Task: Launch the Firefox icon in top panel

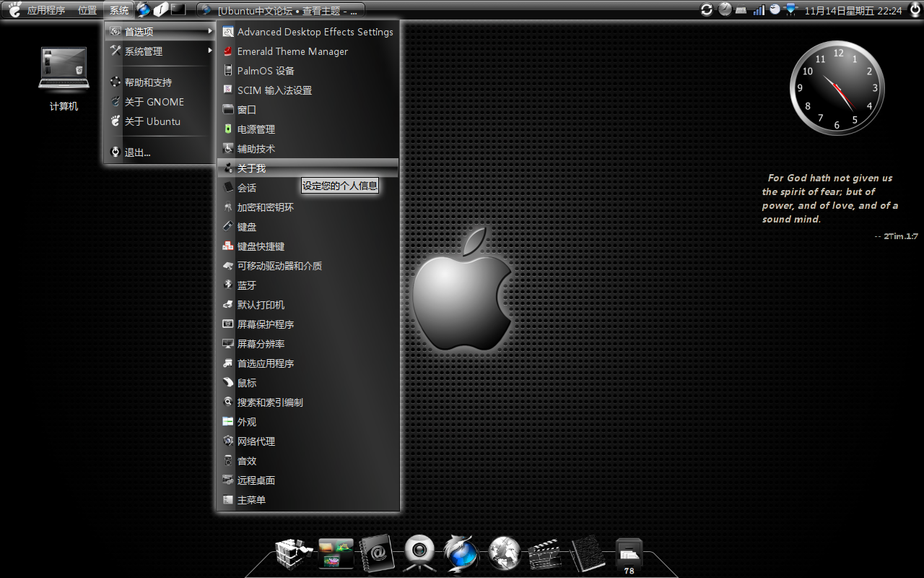Action: (144, 9)
